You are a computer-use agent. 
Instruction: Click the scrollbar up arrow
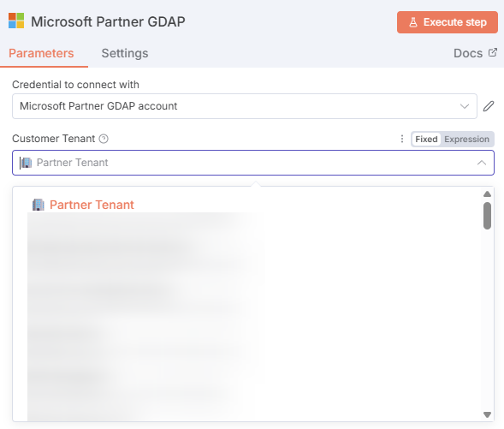pos(487,194)
